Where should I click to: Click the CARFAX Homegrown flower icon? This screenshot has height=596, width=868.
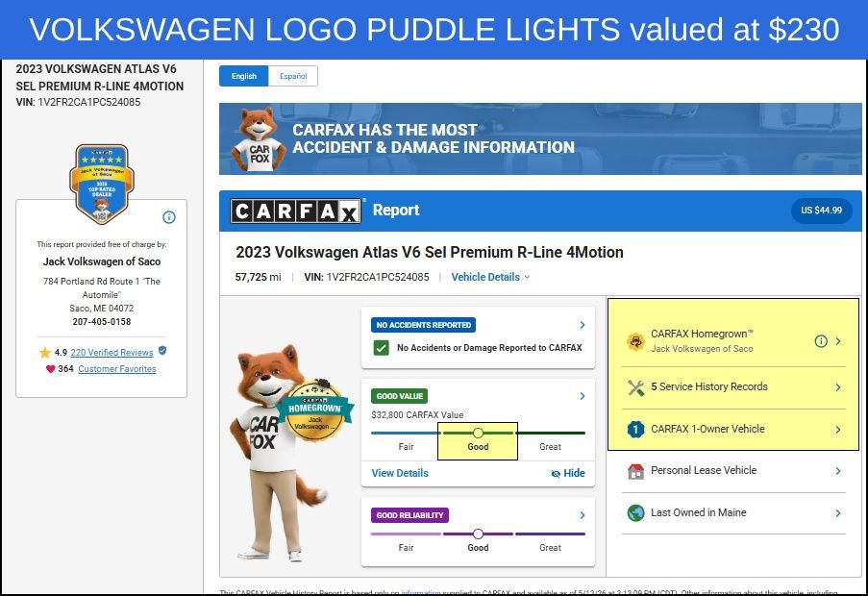635,341
